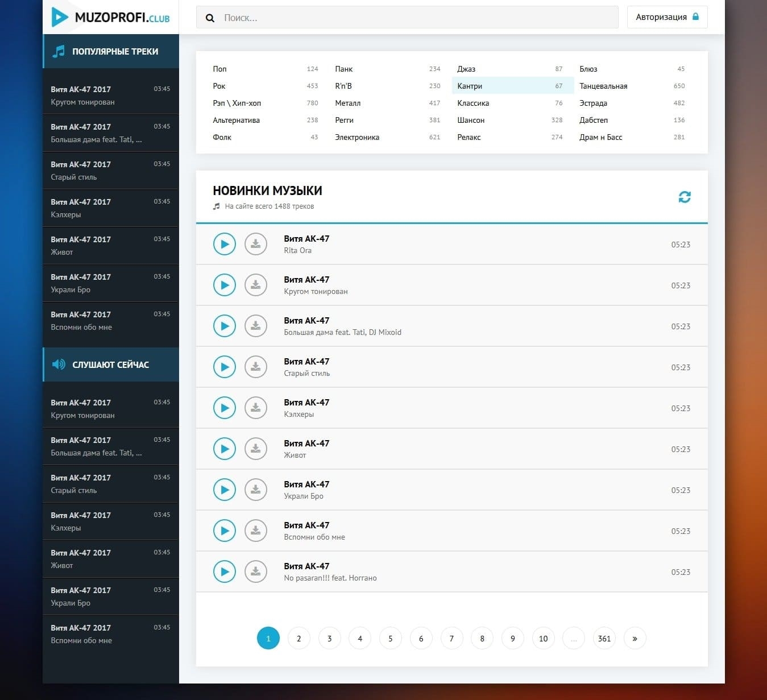The height and width of the screenshot is (700, 767).
Task: Go to page 3 of tracks
Action: (x=329, y=639)
